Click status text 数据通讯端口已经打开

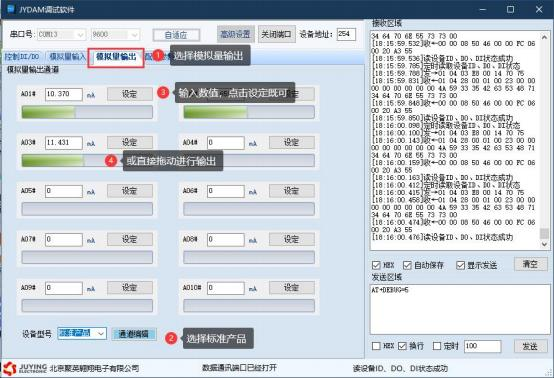coord(240,368)
